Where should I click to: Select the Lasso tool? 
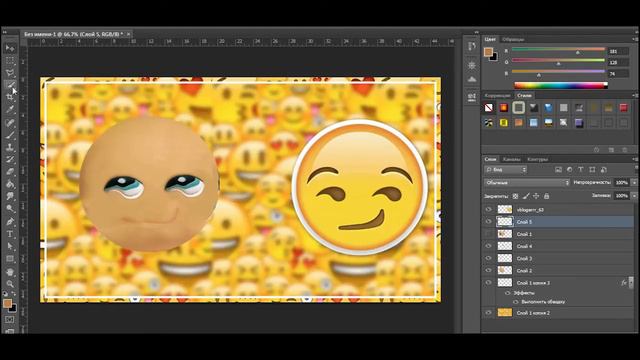10,73
